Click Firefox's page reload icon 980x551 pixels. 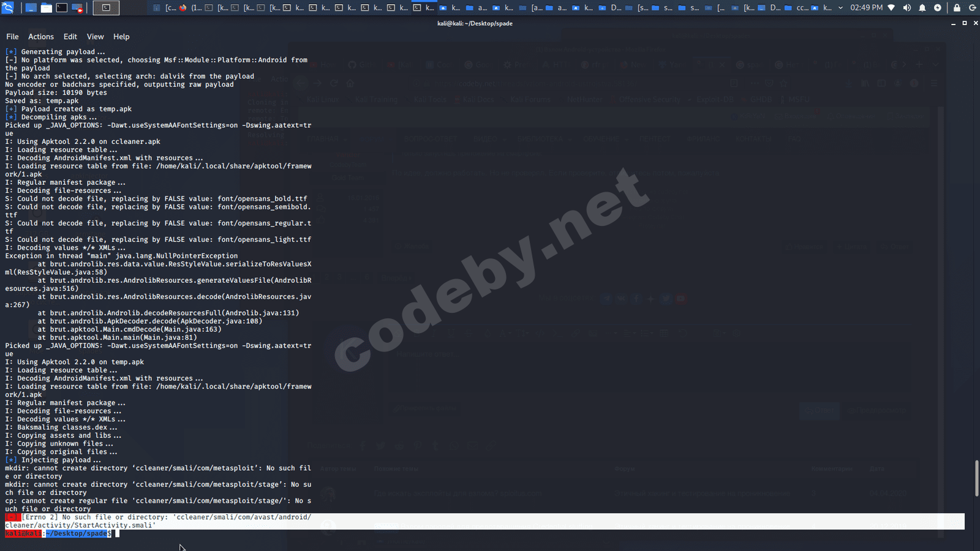click(x=333, y=84)
